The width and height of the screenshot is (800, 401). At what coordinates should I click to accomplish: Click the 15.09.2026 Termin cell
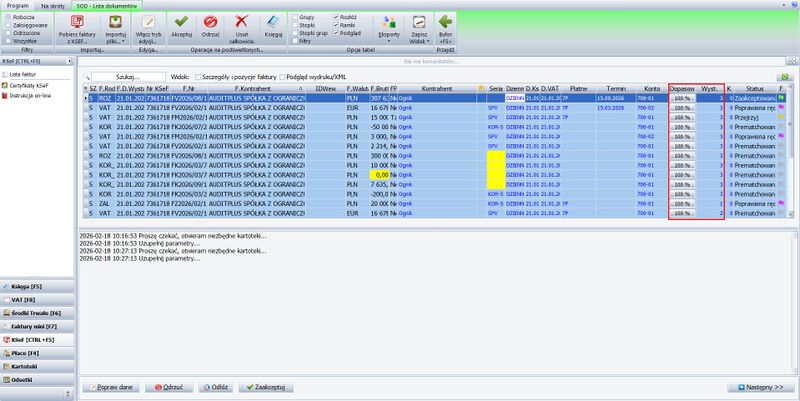616,98
